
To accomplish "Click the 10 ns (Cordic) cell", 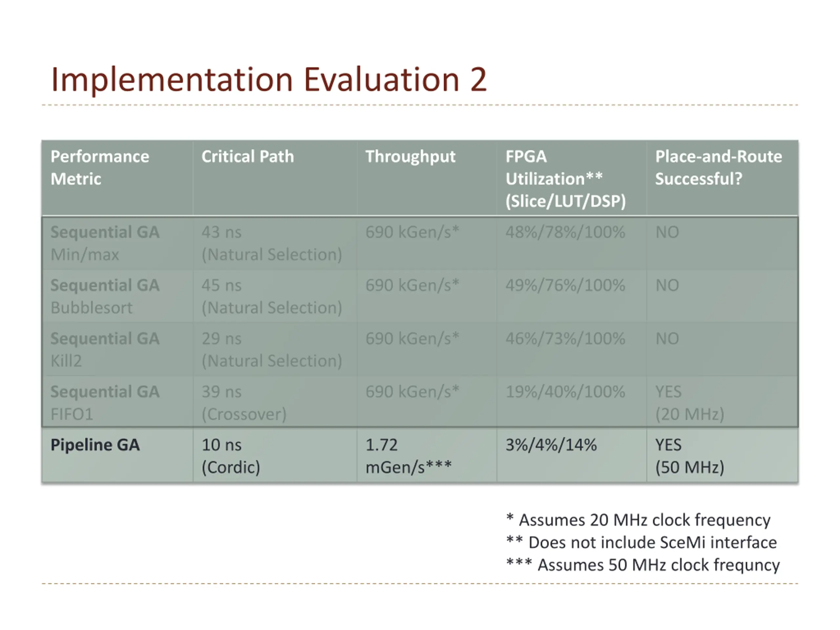I will click(x=230, y=456).
